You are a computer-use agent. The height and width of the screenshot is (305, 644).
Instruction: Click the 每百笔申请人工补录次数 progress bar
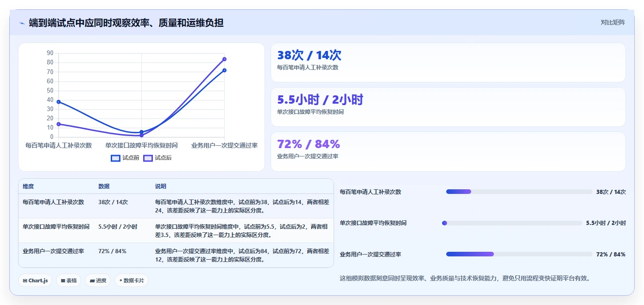click(519, 192)
